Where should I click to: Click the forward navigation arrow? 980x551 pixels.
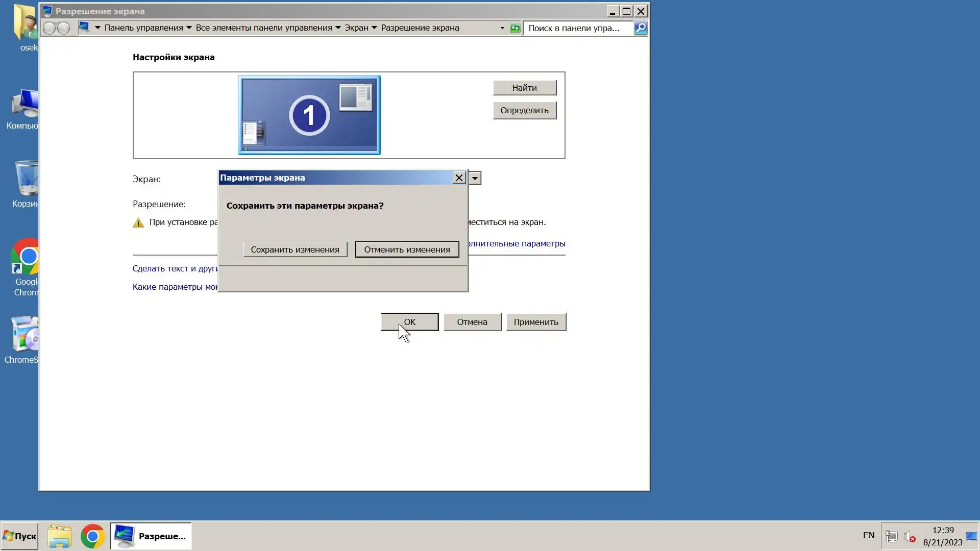(x=63, y=28)
